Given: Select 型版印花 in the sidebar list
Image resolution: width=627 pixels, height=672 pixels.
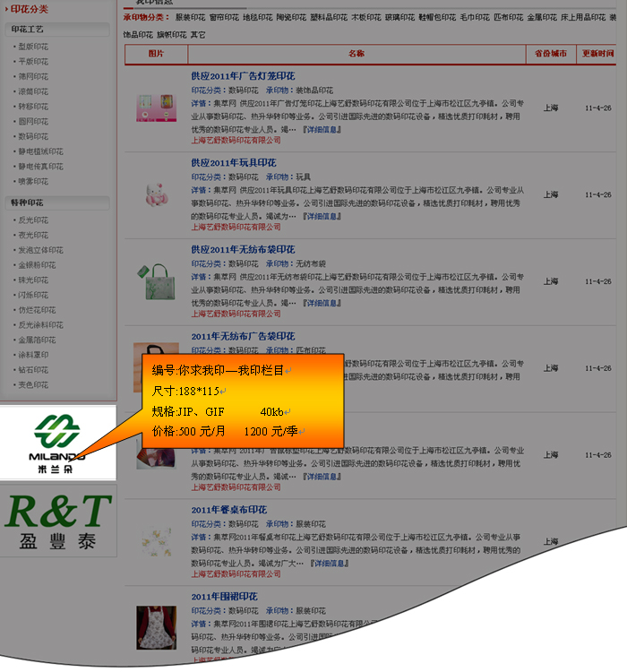Looking at the screenshot, I should [x=33, y=47].
